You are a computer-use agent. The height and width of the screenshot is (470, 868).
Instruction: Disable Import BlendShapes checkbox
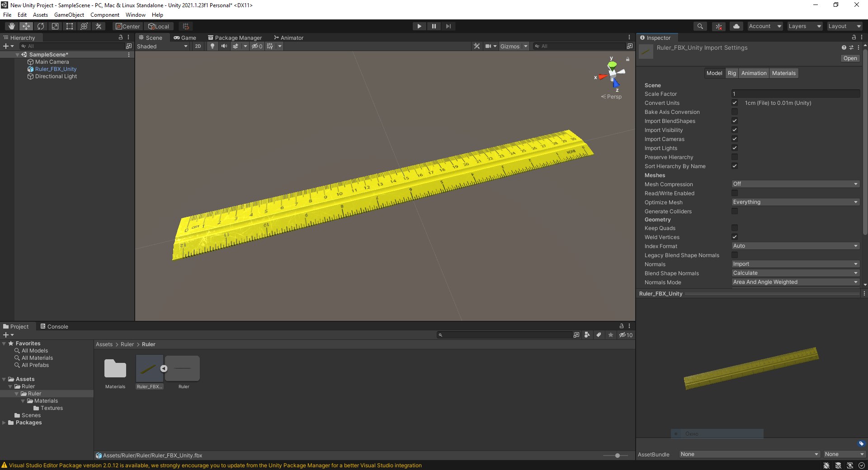[735, 121]
